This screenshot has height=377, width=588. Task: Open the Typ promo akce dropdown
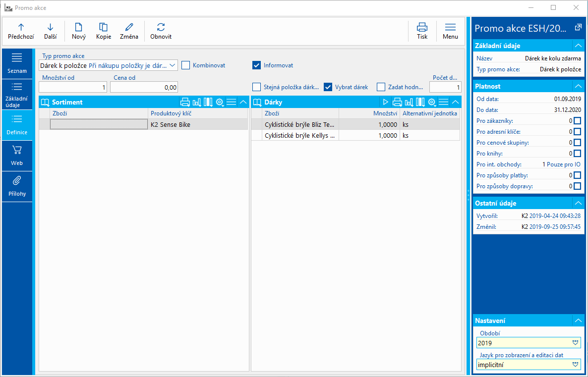point(172,65)
